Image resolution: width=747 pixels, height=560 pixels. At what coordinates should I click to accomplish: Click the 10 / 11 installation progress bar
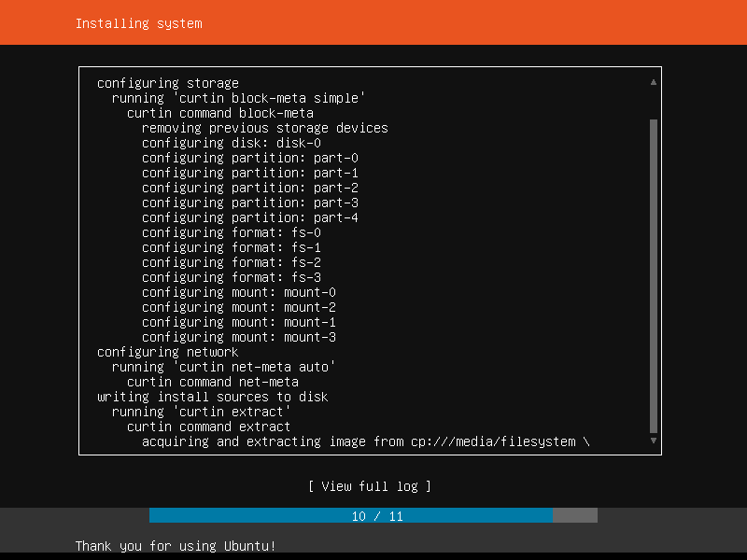(x=373, y=516)
